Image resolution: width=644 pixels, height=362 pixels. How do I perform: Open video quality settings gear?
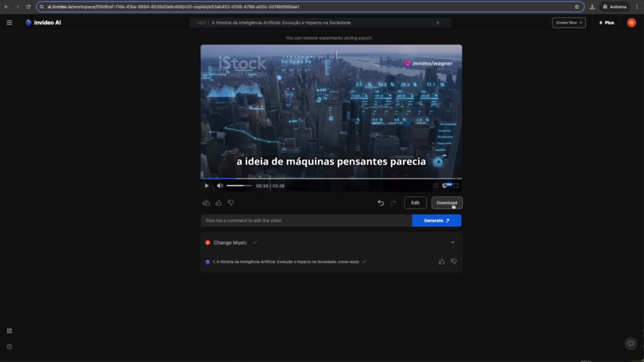445,185
